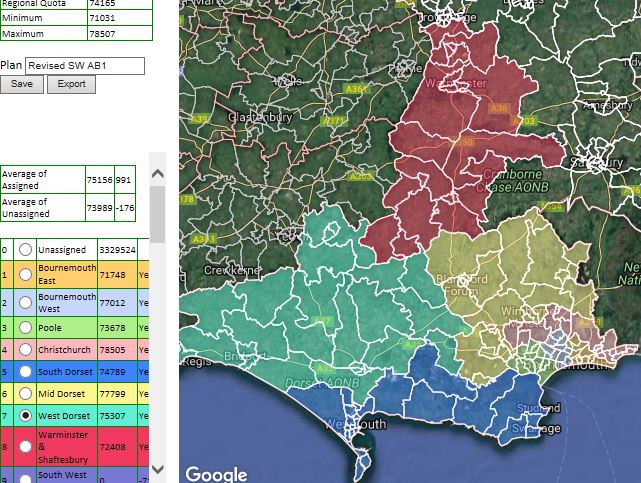Select the Unassigned radio button
Screen dimensions: 641x483
(25, 249)
